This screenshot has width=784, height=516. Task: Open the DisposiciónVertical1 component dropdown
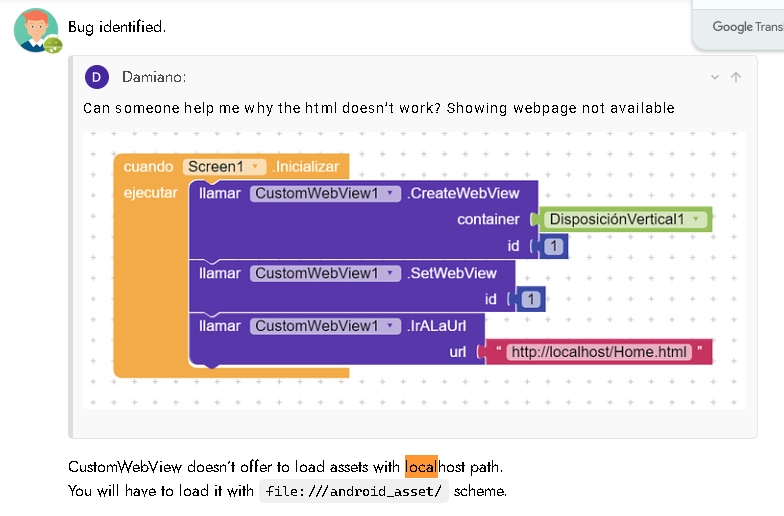[625, 220]
